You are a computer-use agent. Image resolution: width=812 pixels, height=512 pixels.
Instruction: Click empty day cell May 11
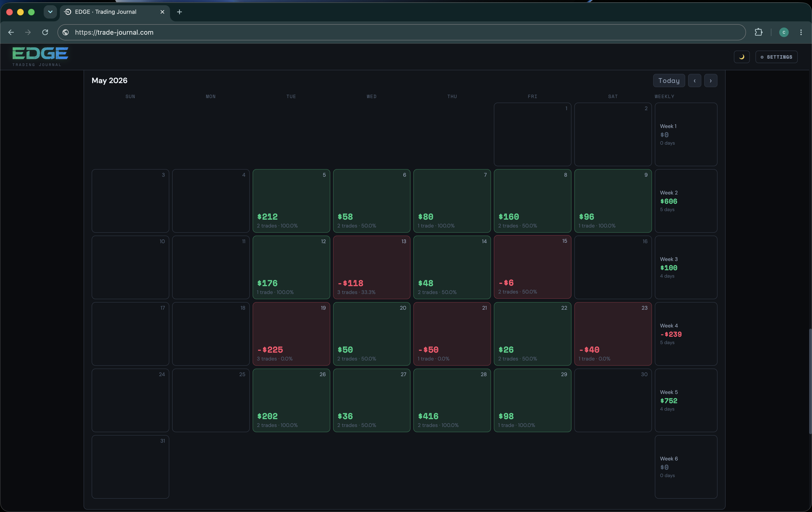coord(211,267)
